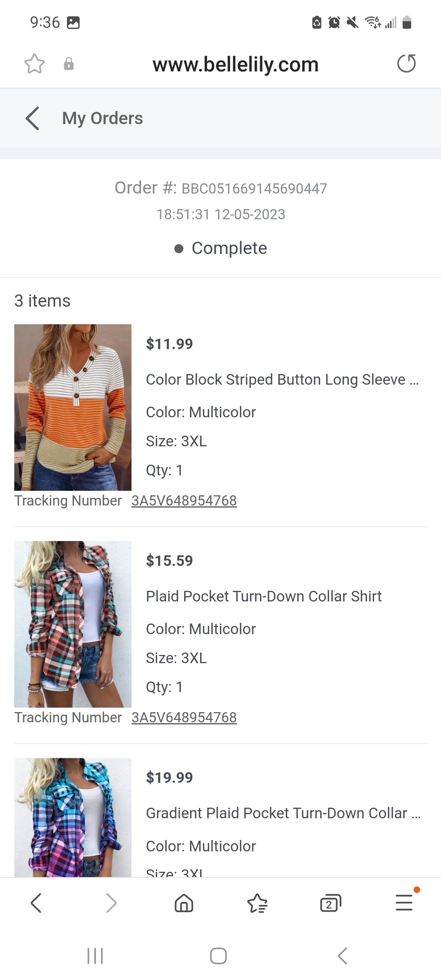Screen dimensions: 441x980
Task: Open the tab switcher showing 2 tabs
Action: pyautogui.click(x=330, y=903)
